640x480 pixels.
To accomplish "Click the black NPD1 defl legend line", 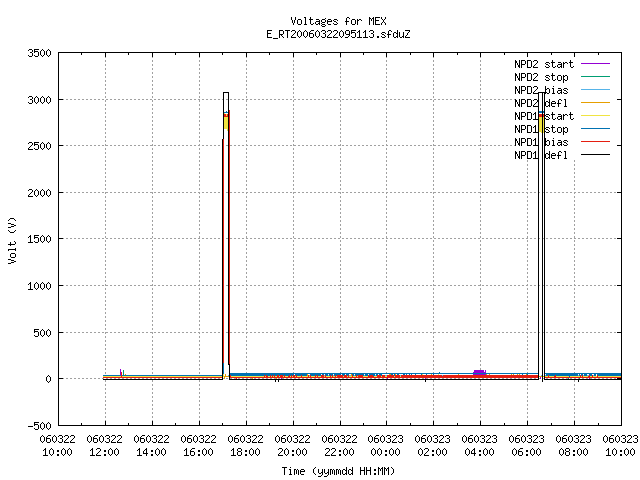I will click(x=595, y=155).
